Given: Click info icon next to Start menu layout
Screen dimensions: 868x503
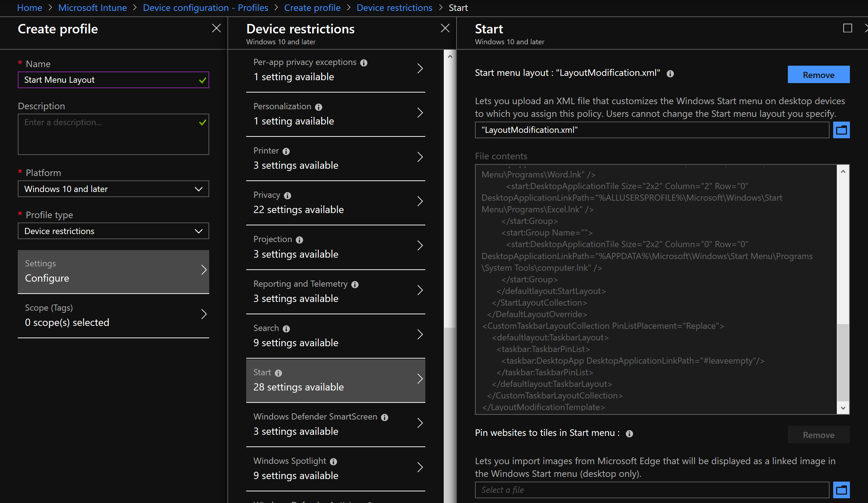Looking at the screenshot, I should (x=670, y=74).
